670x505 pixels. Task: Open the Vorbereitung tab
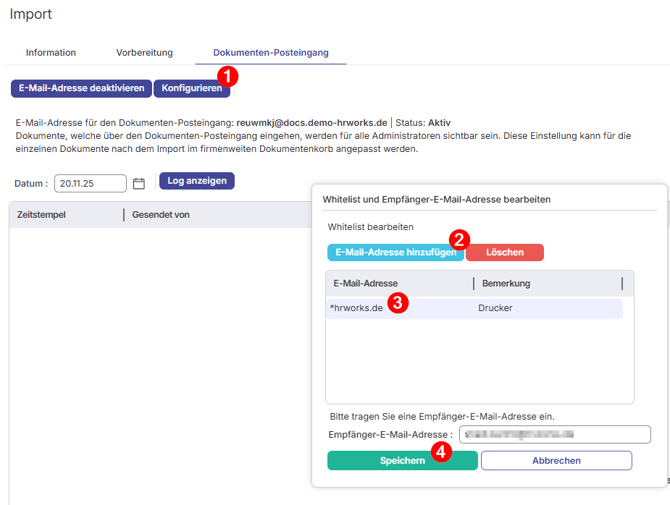click(x=144, y=52)
